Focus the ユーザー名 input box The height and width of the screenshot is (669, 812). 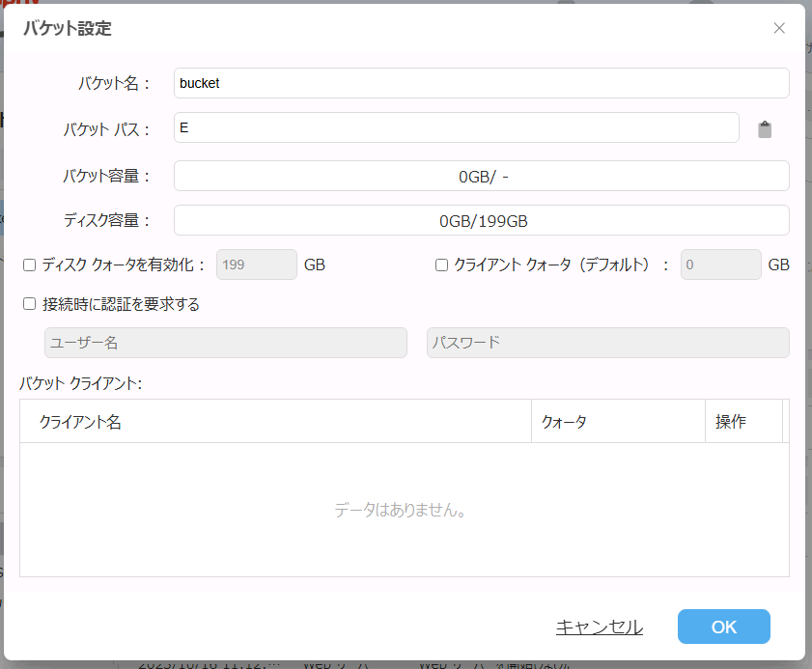coord(225,343)
